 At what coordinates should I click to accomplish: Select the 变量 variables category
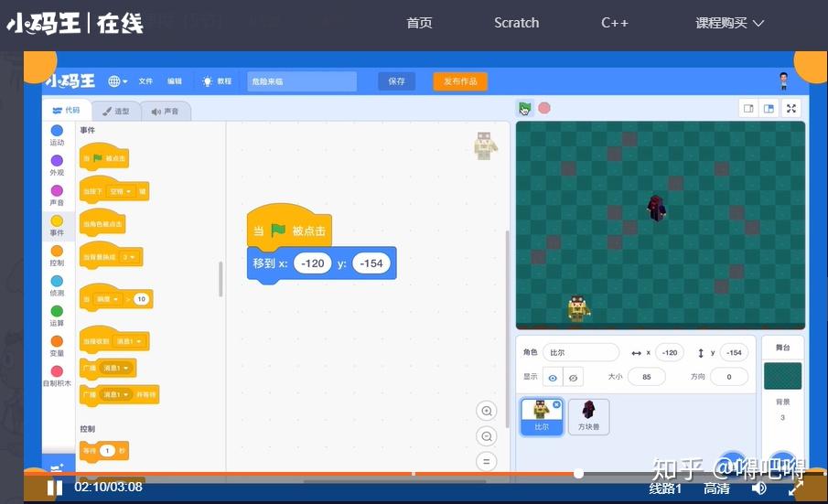pyautogui.click(x=57, y=346)
